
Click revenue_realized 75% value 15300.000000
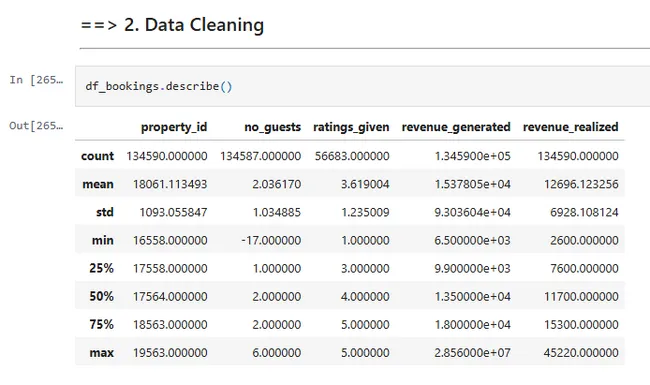[x=581, y=324]
